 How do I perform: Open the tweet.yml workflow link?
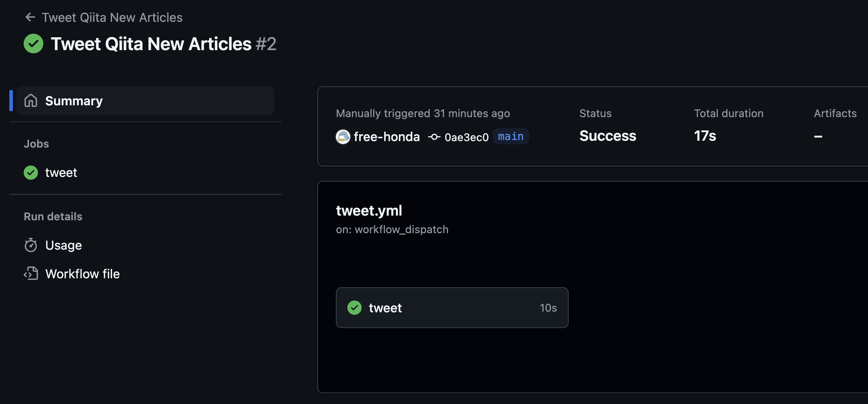coord(369,211)
